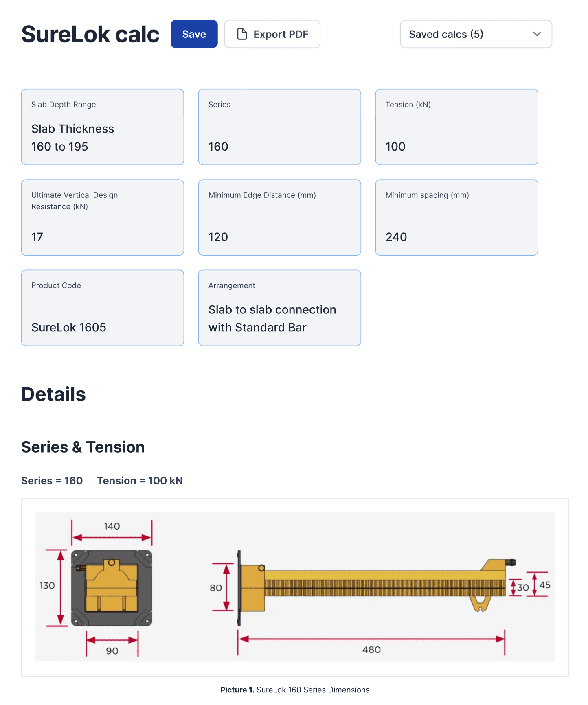The width and height of the screenshot is (588, 705).
Task: Click the Series & Tension subheading
Action: tap(83, 447)
